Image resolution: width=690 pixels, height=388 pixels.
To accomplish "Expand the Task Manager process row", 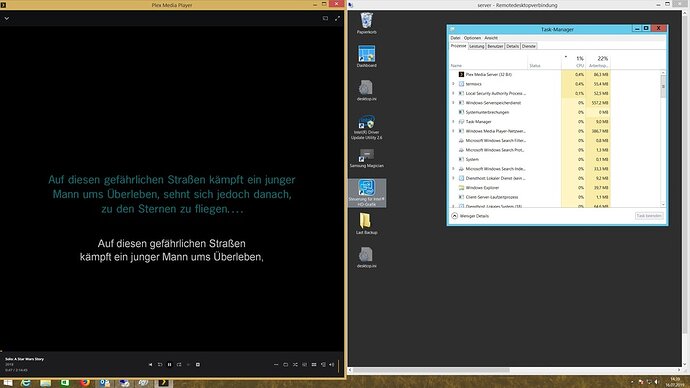I will pos(453,121).
